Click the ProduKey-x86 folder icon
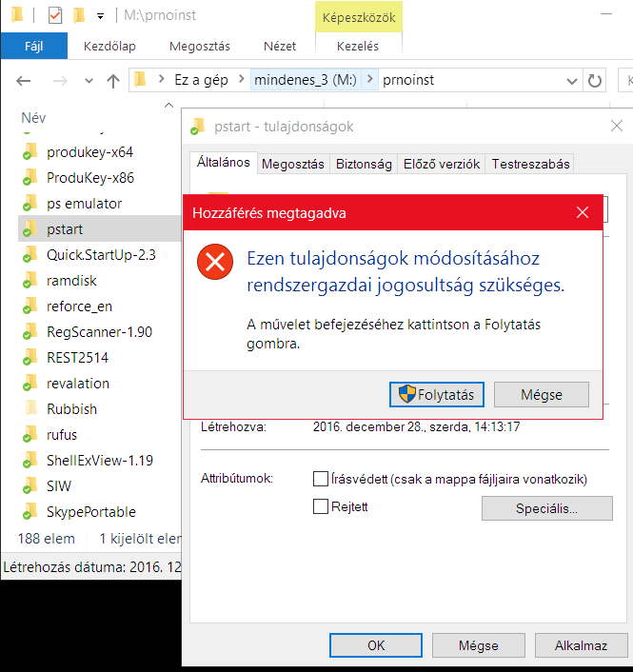633x672 pixels. coord(30,177)
